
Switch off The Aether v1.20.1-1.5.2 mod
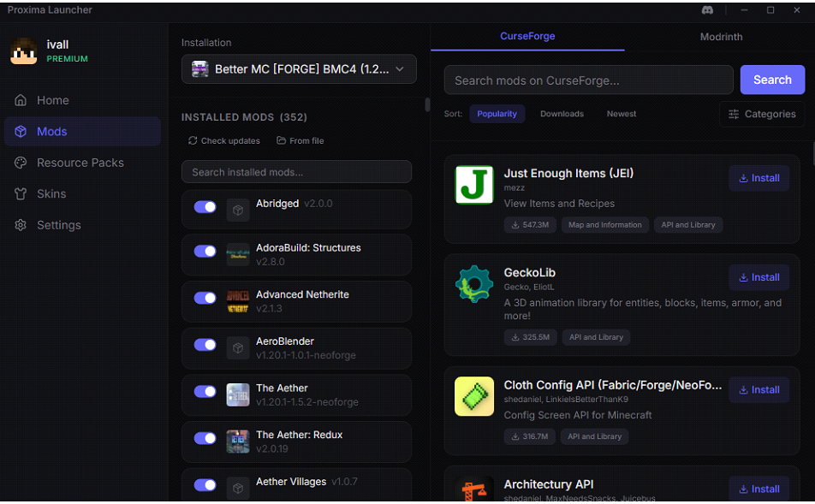(x=205, y=391)
